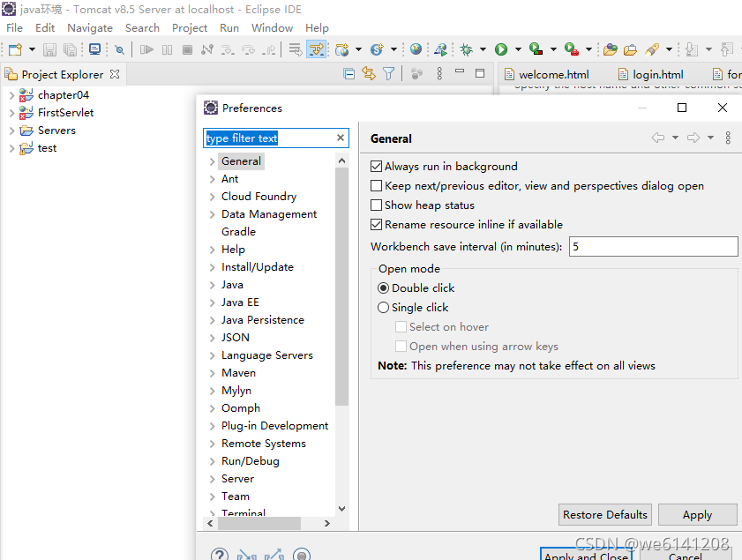Collapse All in Project Explorer
742x560 pixels.
pos(349,74)
